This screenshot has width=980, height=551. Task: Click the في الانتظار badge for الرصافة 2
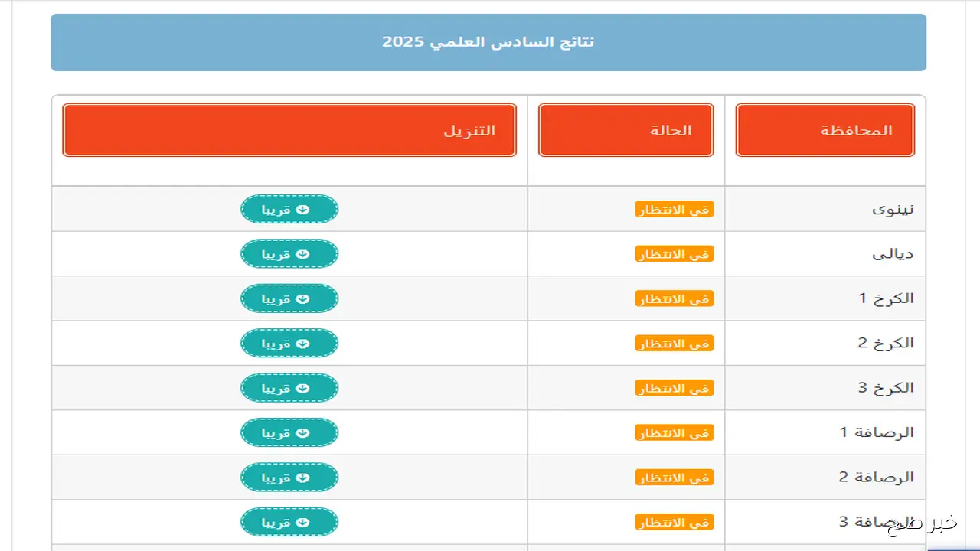(x=675, y=477)
